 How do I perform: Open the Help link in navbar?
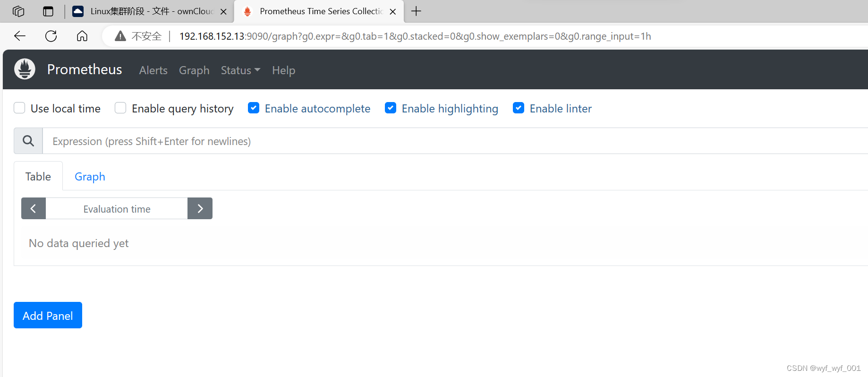point(283,70)
